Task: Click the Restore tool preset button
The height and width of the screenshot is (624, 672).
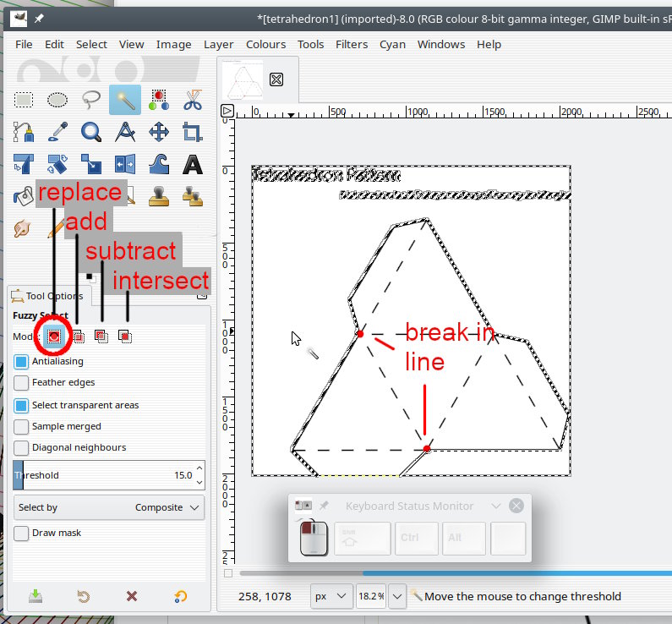Action: click(x=84, y=596)
